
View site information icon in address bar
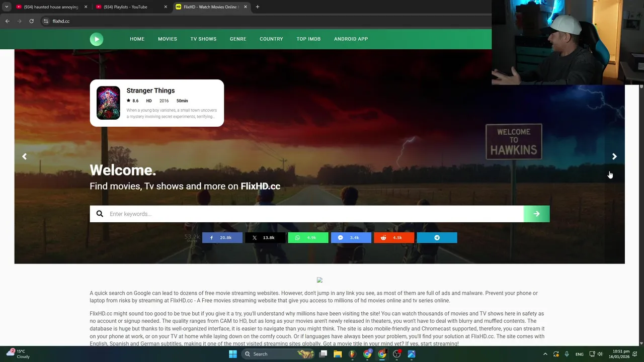[x=46, y=21]
